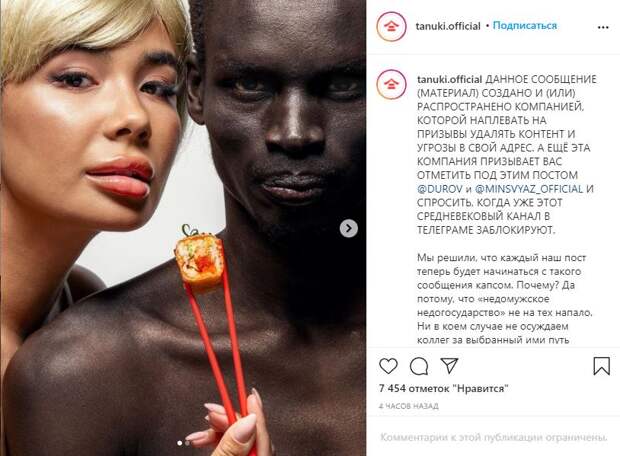Open the tanuki.official username in the header
Viewport: 620px width, 456px height.
(x=448, y=26)
